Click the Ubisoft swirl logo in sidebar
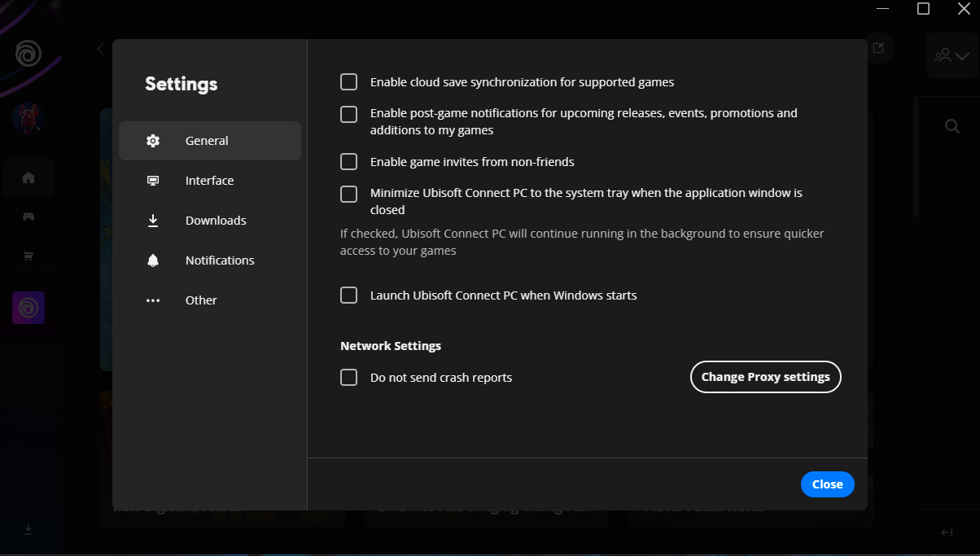980x556 pixels. coord(28,54)
